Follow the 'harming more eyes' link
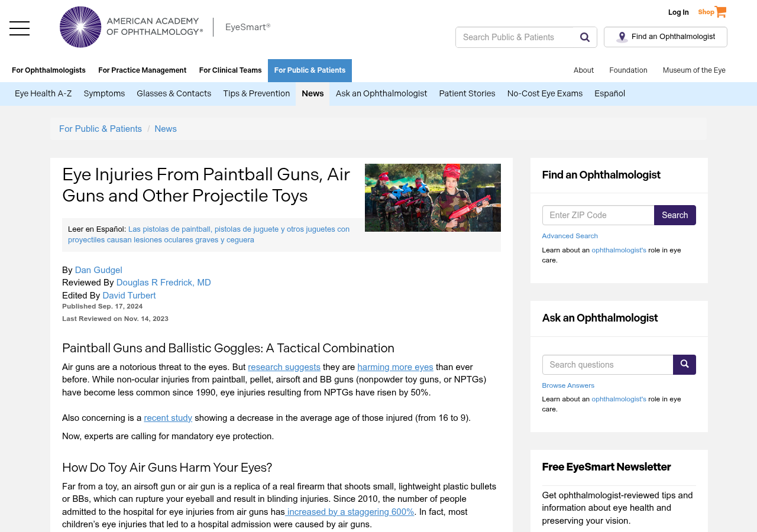Image resolution: width=757 pixels, height=532 pixels. 395,367
